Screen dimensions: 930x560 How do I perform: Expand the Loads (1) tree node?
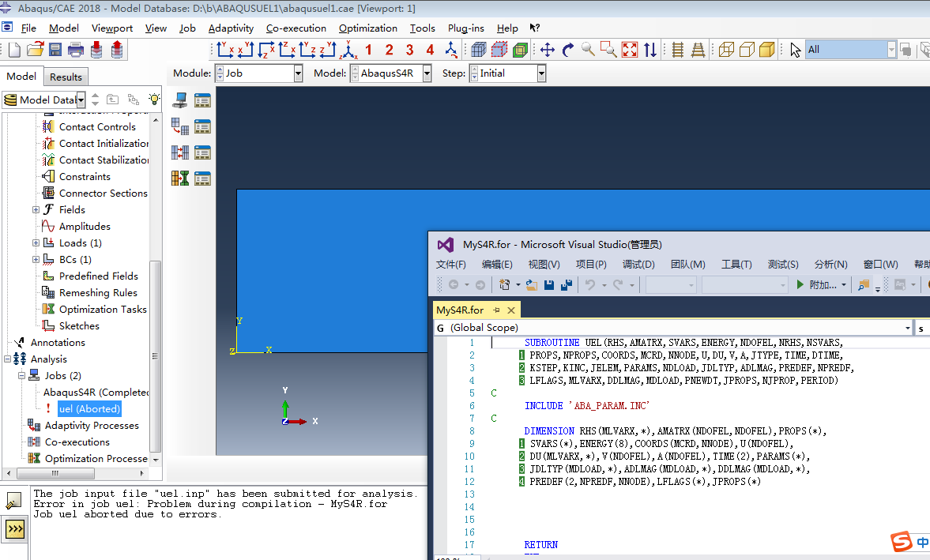(x=36, y=243)
